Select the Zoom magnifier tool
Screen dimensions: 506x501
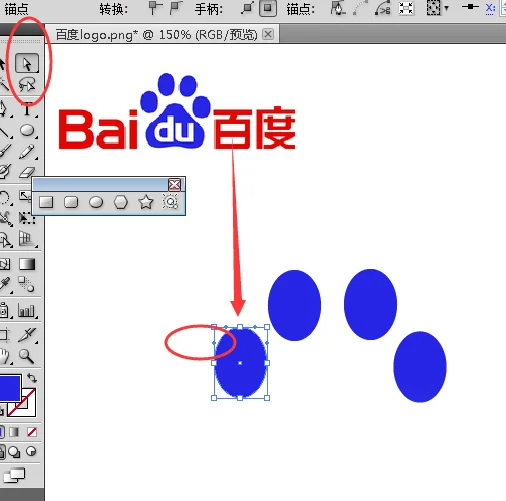point(26,356)
